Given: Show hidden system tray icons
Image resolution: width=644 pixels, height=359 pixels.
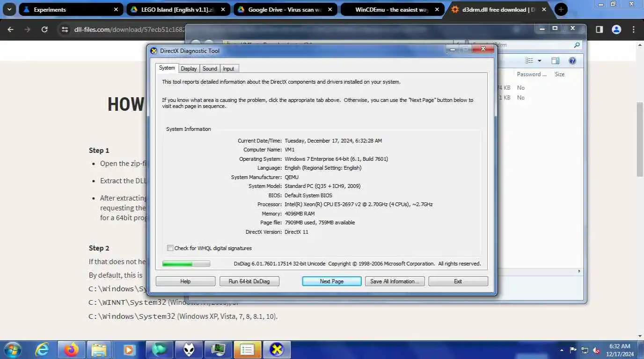Looking at the screenshot, I should click(562, 350).
